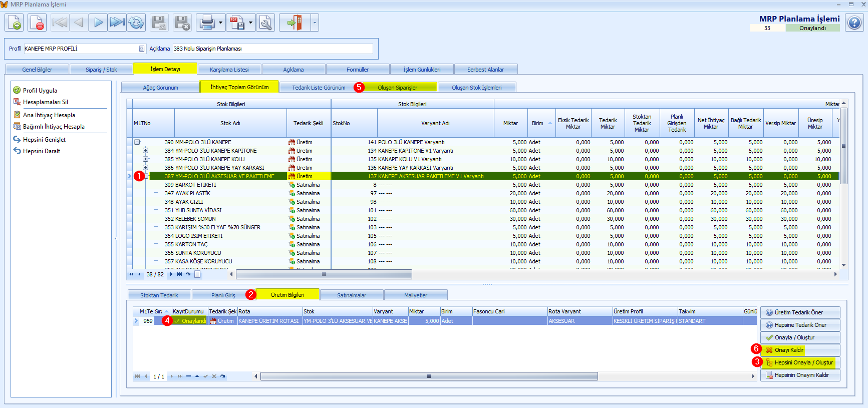Click last-record arrow in upper grid navigator
The width and height of the screenshot is (868, 408).
click(179, 274)
